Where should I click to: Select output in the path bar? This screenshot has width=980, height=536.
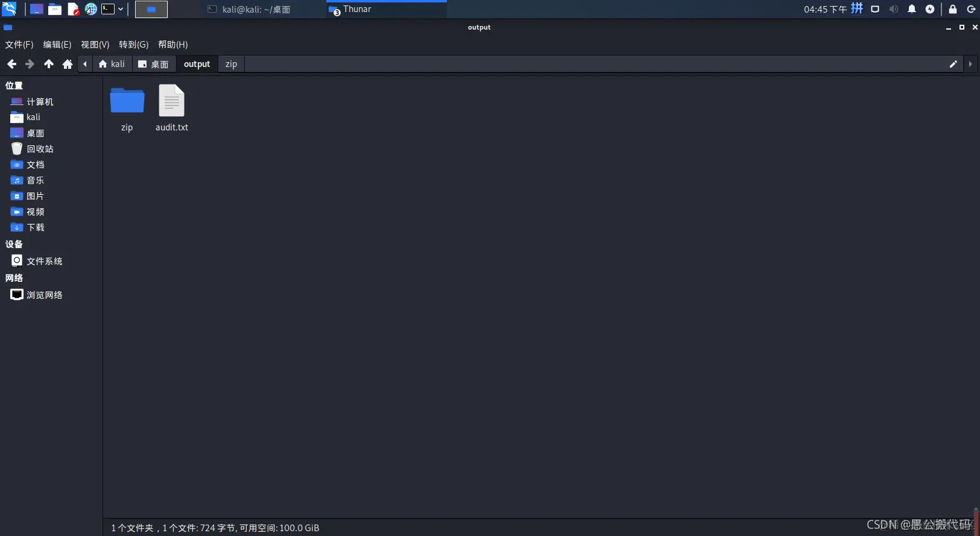point(197,64)
